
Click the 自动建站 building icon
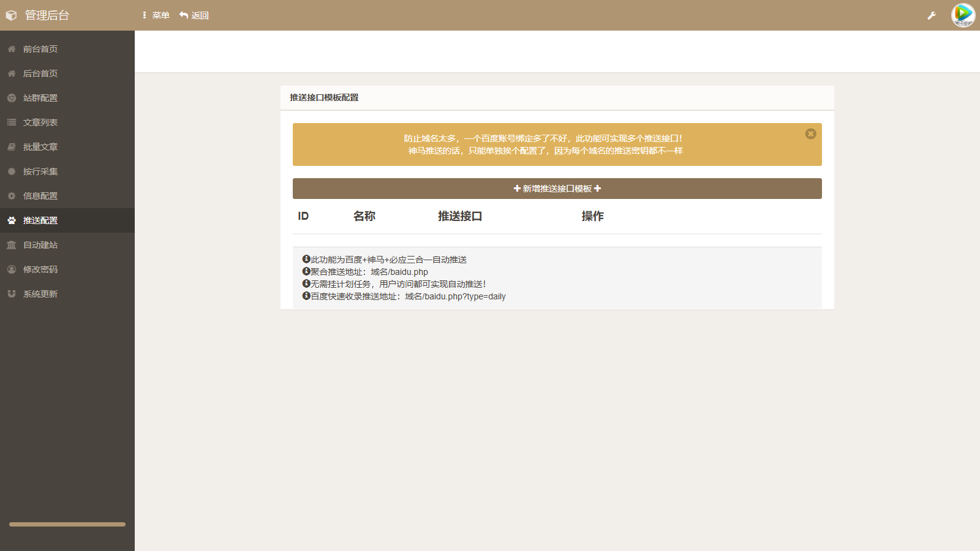click(x=12, y=245)
